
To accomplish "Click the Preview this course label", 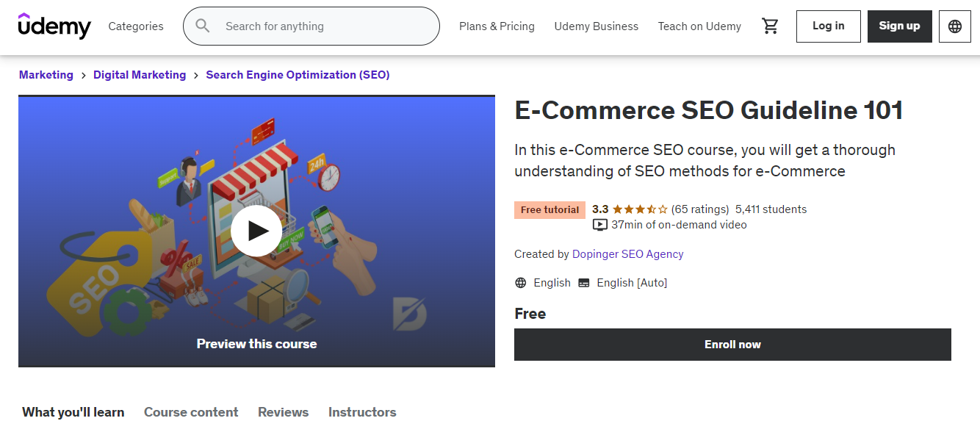I will click(256, 344).
